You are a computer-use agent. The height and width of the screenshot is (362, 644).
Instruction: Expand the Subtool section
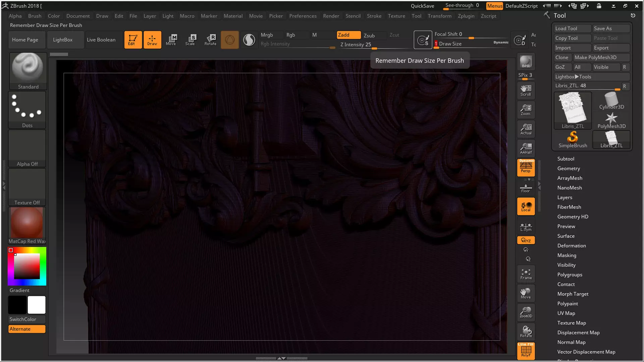[x=566, y=159]
